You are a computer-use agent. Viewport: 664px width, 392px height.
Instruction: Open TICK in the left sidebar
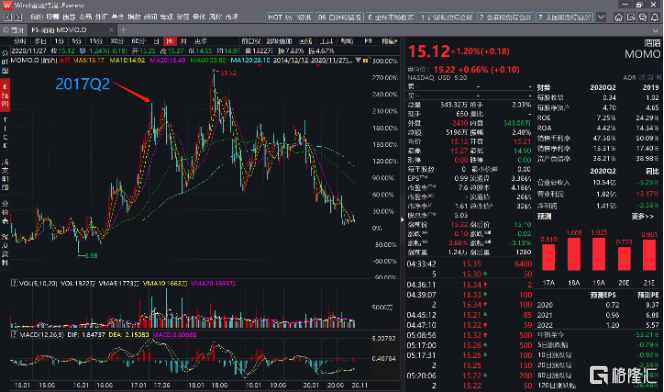click(5, 133)
